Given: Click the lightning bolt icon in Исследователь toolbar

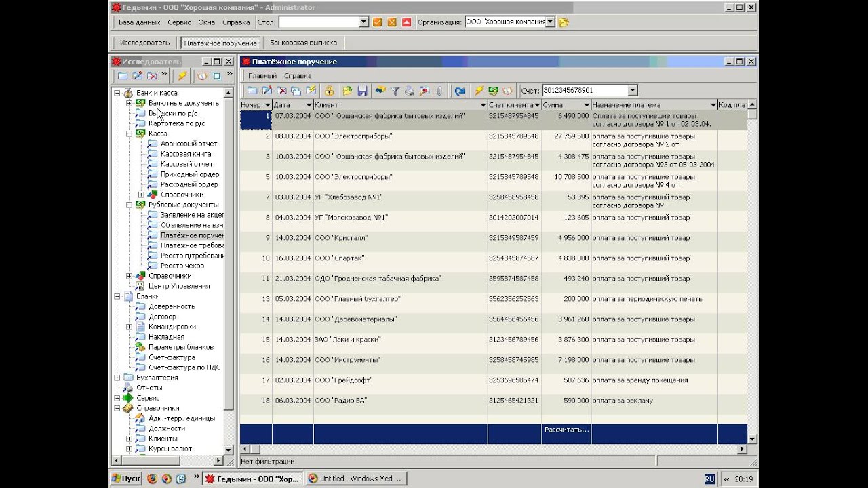Looking at the screenshot, I should click(182, 76).
